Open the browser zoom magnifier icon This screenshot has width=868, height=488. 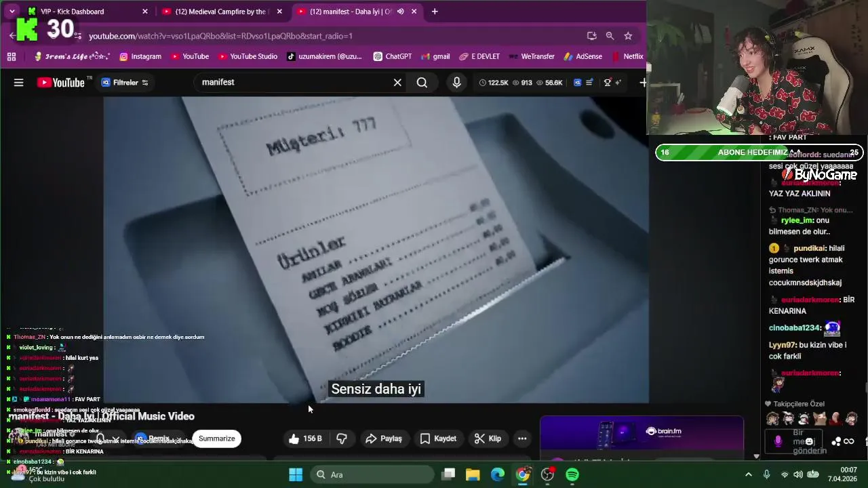(610, 36)
